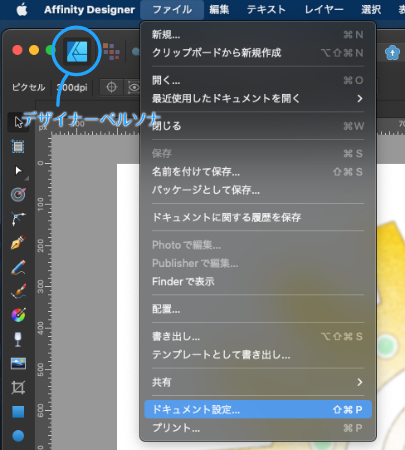Choose 配置... menu entry
The image size is (405, 450).
click(x=258, y=309)
